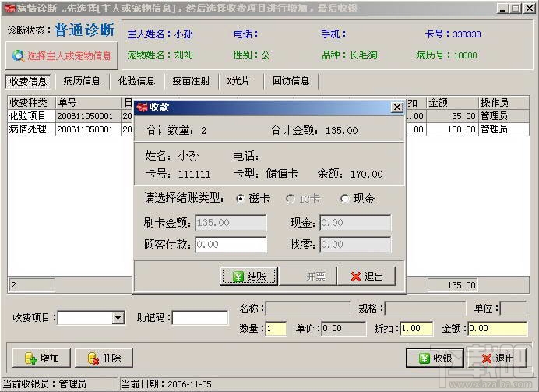Click the row count 2 footer cell
539x392 pixels.
[32, 285]
